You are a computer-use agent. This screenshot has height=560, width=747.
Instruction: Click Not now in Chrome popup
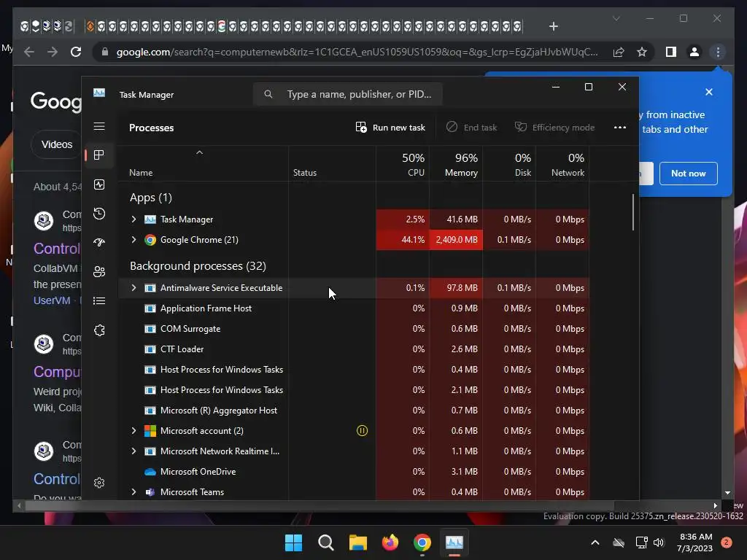[x=689, y=174]
